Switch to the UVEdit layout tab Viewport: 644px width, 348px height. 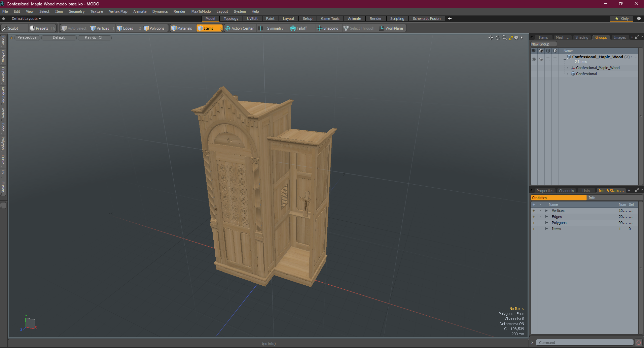pos(252,19)
